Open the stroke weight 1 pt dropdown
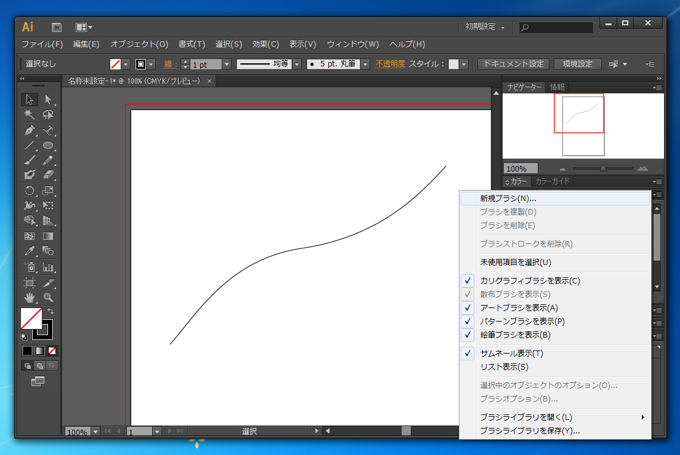 (x=226, y=64)
